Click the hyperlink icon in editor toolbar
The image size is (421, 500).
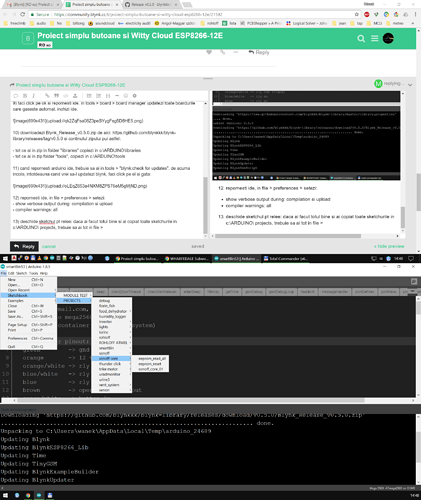click(47, 96)
